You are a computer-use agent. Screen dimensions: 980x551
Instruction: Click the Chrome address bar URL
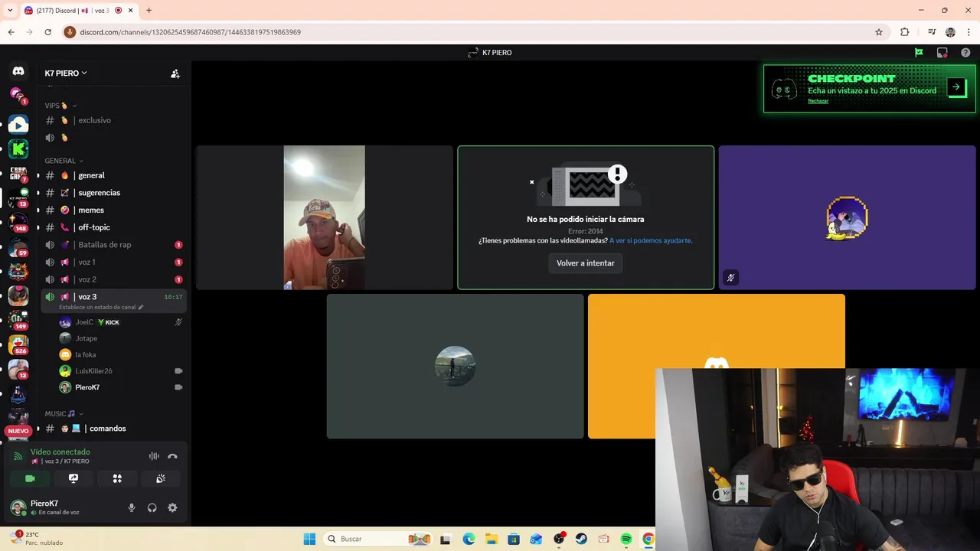(191, 32)
